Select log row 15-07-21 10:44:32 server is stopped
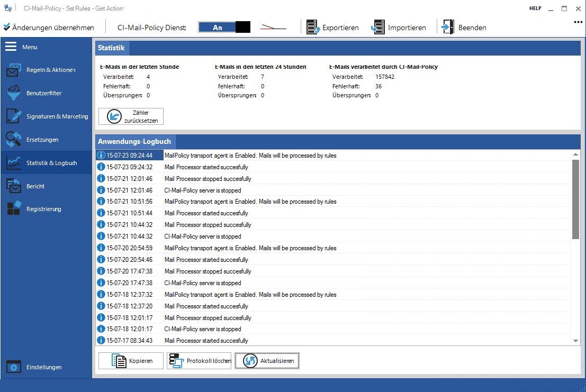This screenshot has height=392, width=586. tap(332, 236)
